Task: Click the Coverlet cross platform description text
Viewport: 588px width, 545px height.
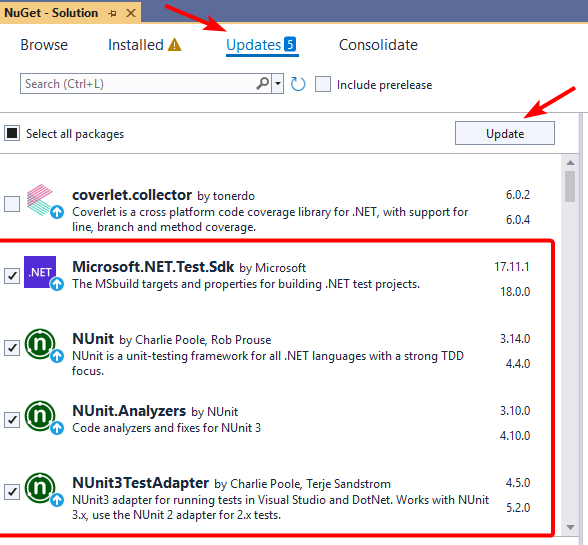Action: (270, 219)
